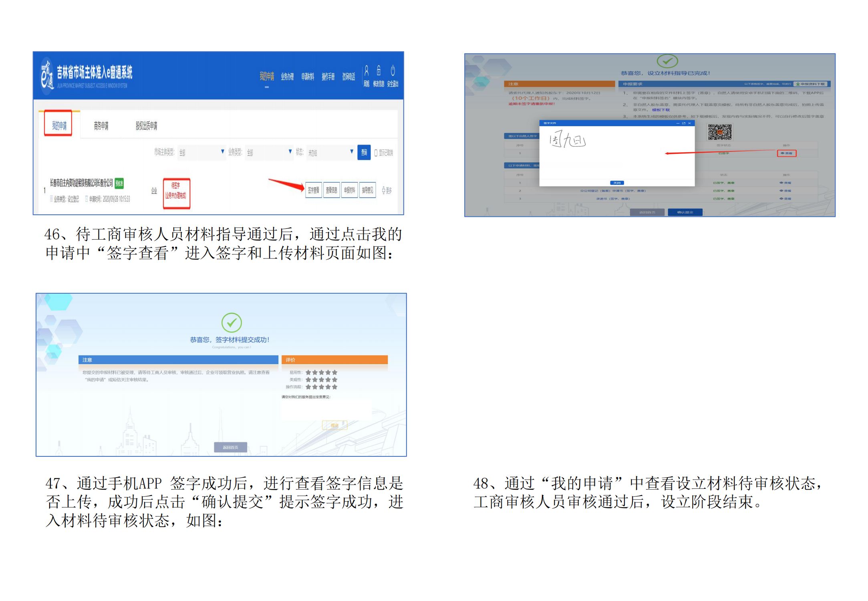View 分公司登记申请书 row via 查看
Image resolution: width=868 pixels, height=601 pixels.
pos(785,191)
